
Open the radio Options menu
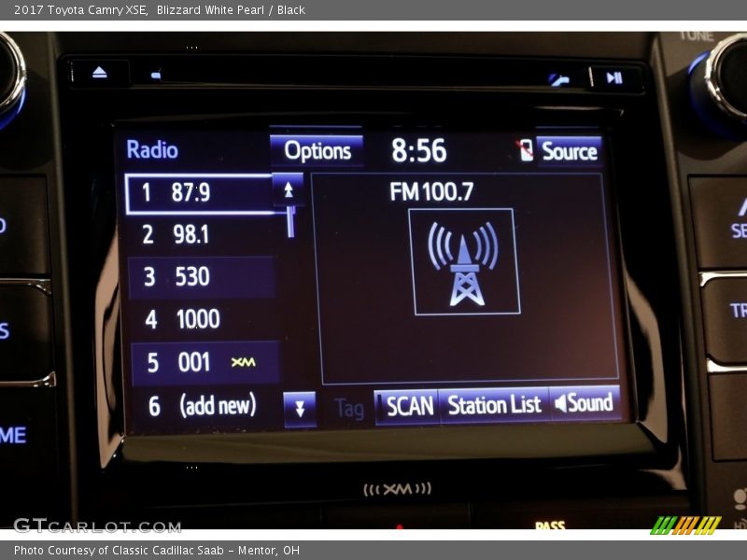tap(317, 150)
